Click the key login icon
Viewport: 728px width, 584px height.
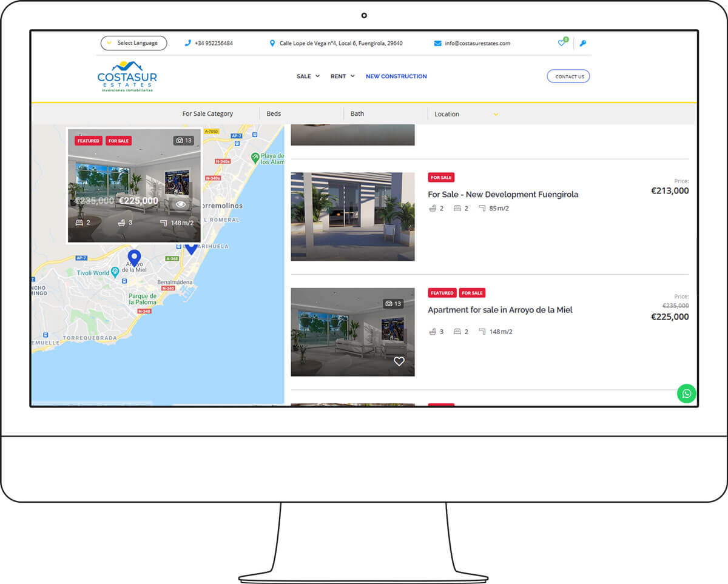pyautogui.click(x=583, y=43)
